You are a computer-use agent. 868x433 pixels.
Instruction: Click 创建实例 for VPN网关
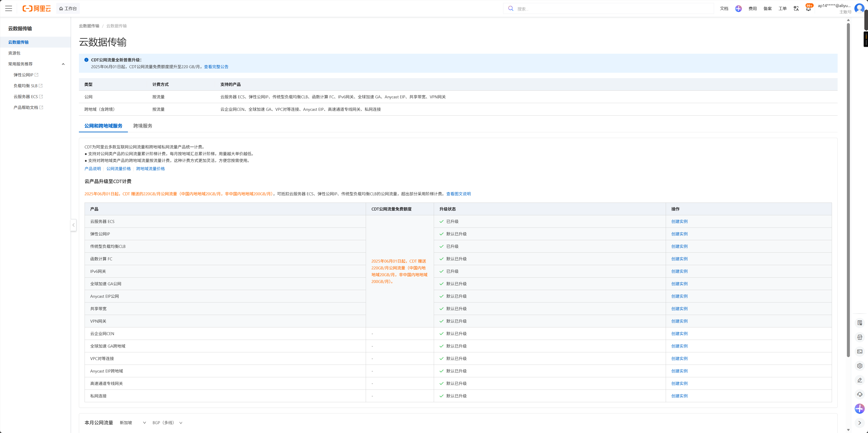pos(679,321)
